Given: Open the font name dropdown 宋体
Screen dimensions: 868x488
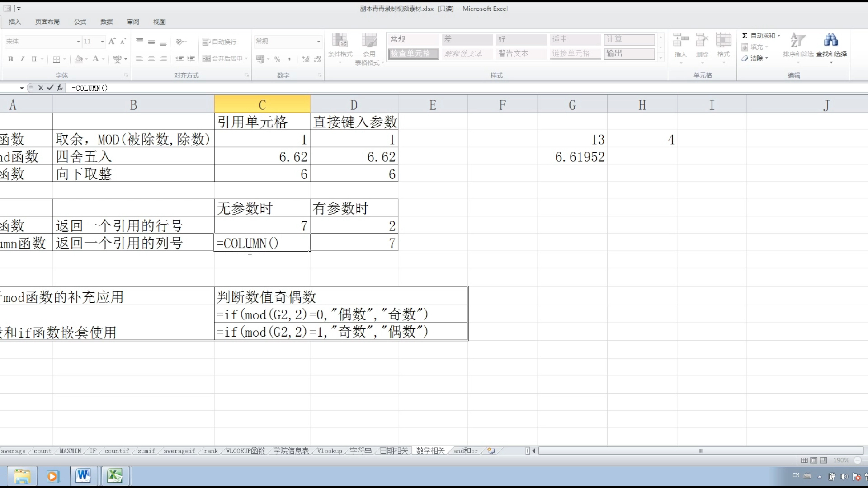Looking at the screenshot, I should click(x=78, y=42).
